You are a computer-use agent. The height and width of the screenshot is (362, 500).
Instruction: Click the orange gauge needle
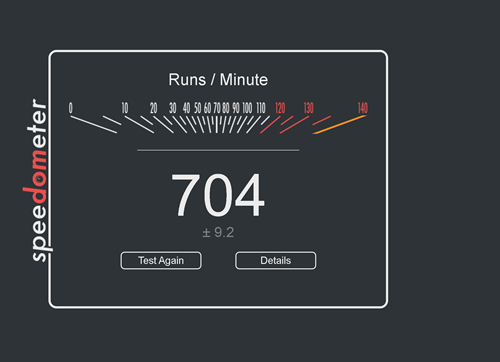click(x=339, y=125)
